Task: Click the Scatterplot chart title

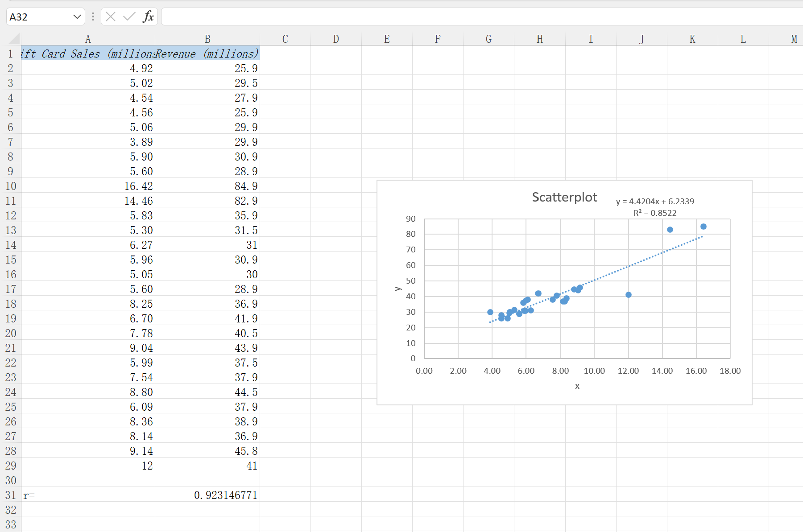Action: (564, 197)
